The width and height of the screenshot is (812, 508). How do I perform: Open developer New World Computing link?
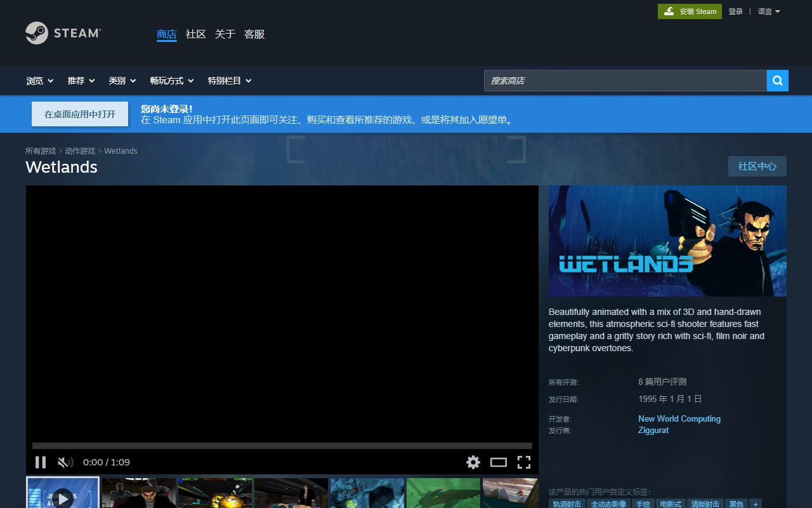(679, 419)
